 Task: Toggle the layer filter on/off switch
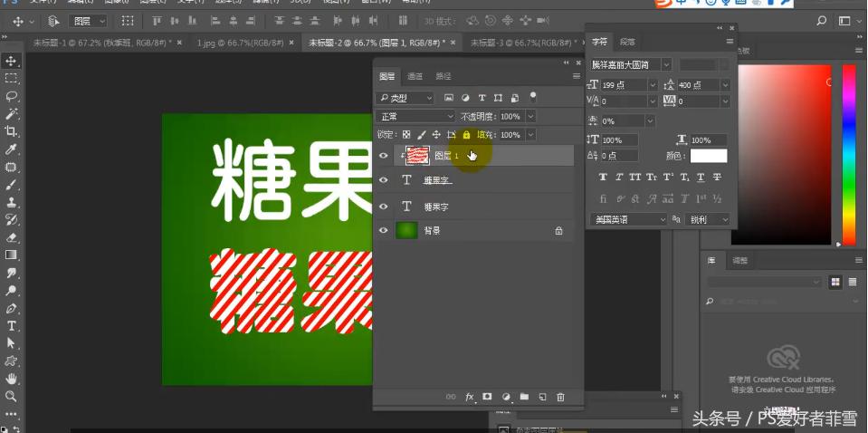pyautogui.click(x=532, y=98)
